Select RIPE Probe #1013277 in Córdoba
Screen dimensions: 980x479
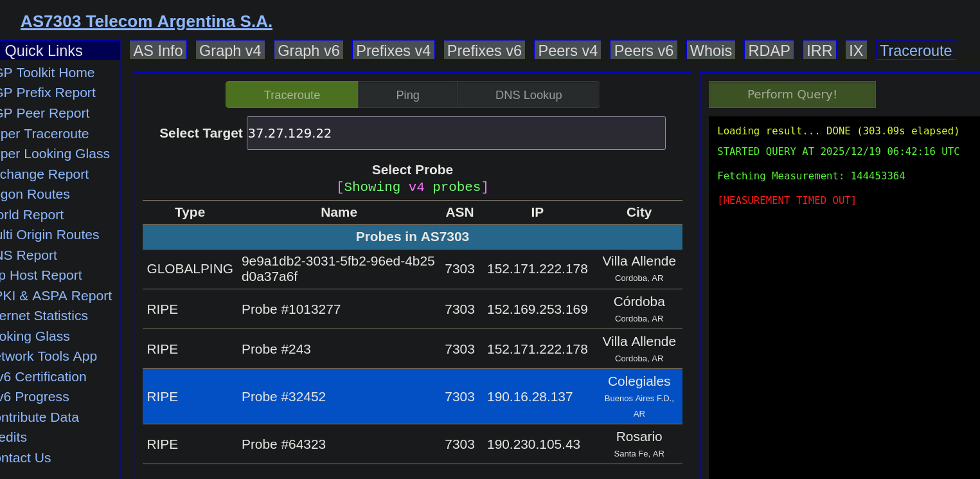tap(412, 309)
